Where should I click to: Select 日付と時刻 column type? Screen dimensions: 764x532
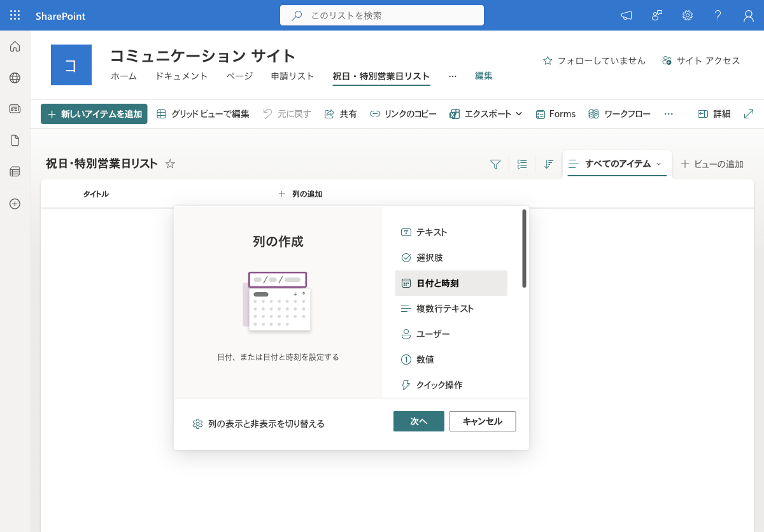(x=451, y=283)
